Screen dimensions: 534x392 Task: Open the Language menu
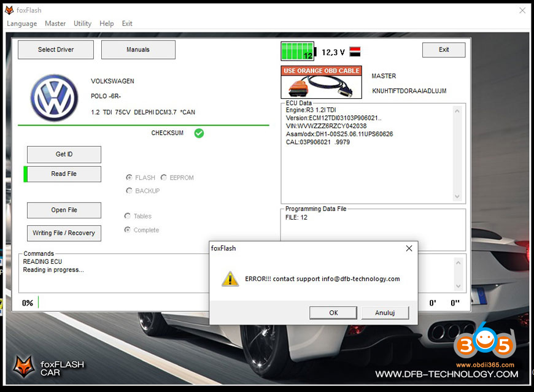tap(22, 23)
